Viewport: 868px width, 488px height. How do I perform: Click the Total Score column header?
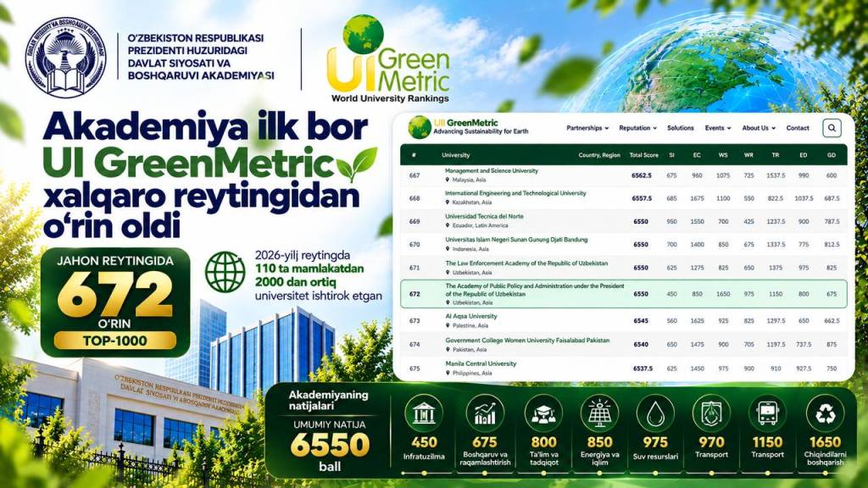(644, 156)
